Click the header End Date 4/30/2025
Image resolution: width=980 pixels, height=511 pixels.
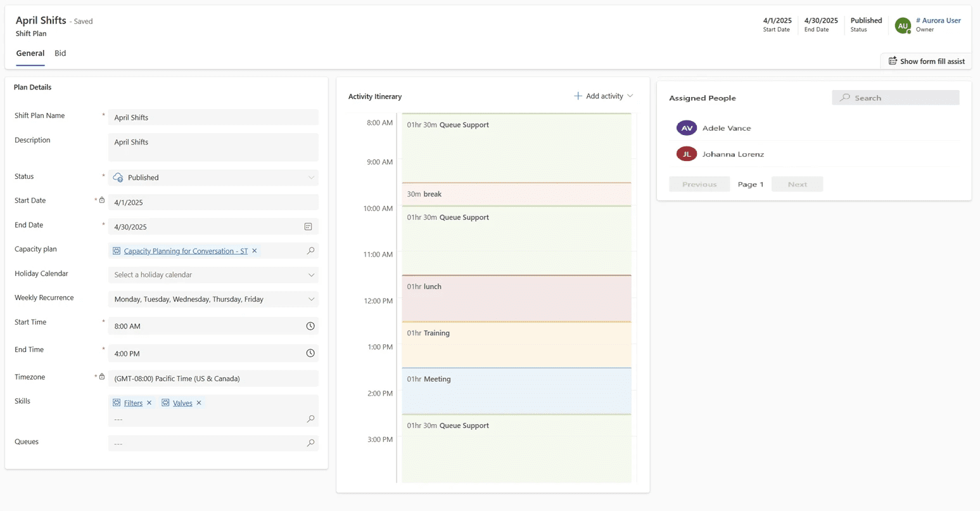point(821,20)
